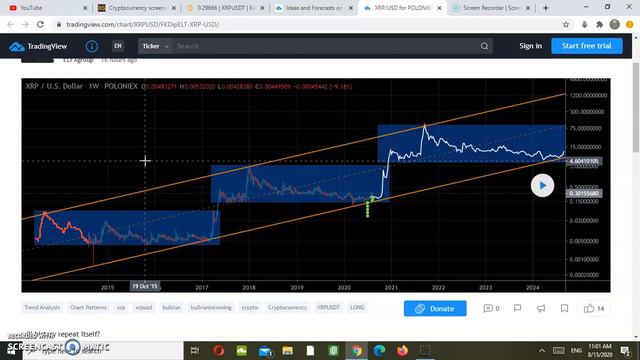This screenshot has width=640, height=360.
Task: Select the xrp tag
Action: point(121,307)
